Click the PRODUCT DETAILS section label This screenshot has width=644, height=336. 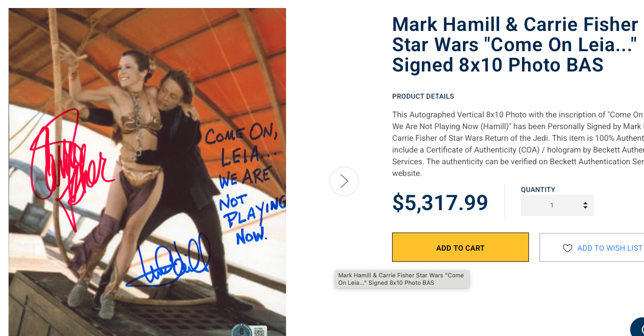pyautogui.click(x=423, y=97)
